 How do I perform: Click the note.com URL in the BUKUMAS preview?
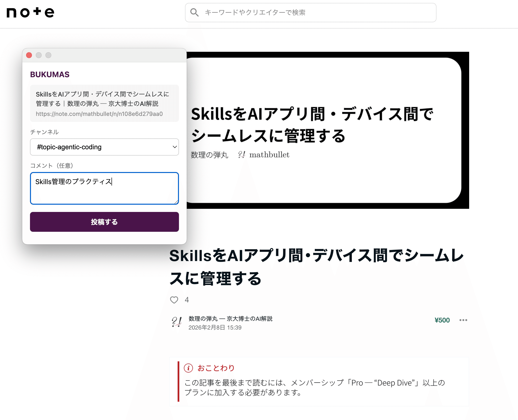(x=99, y=114)
